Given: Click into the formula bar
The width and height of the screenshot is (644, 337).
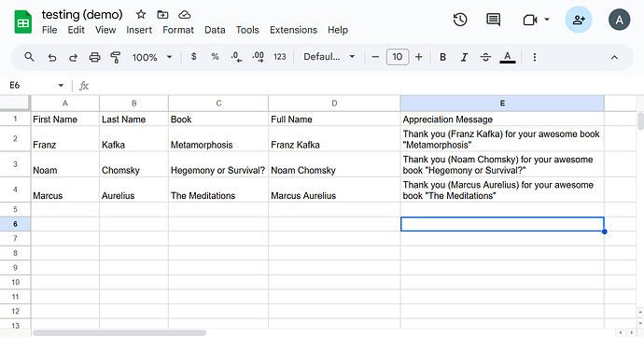Looking at the screenshot, I should pyautogui.click(x=366, y=86).
